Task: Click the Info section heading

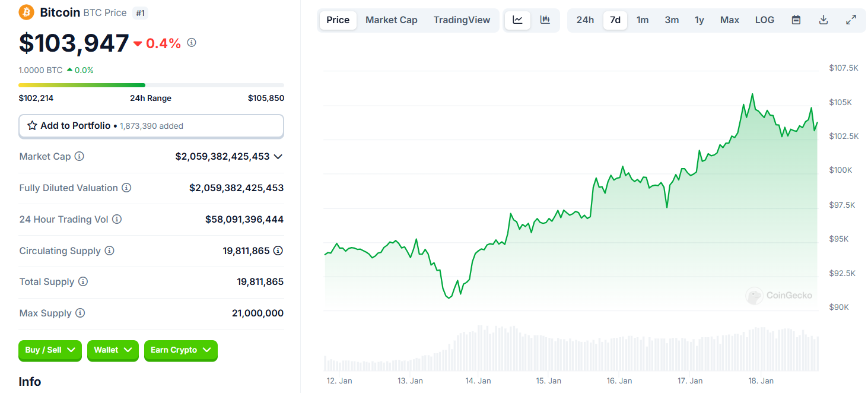Action: coord(30,382)
